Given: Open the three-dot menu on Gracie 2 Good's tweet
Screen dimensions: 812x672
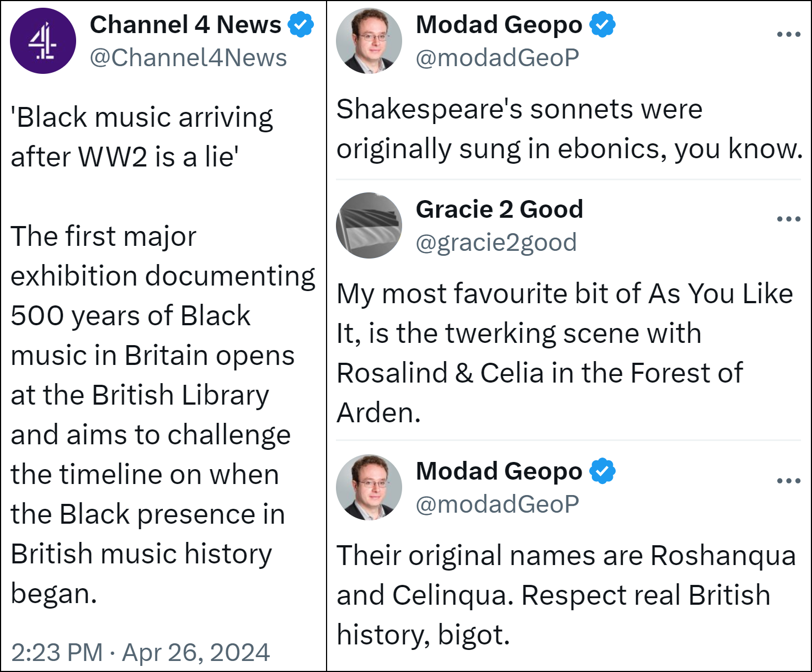Looking at the screenshot, I should point(788,219).
